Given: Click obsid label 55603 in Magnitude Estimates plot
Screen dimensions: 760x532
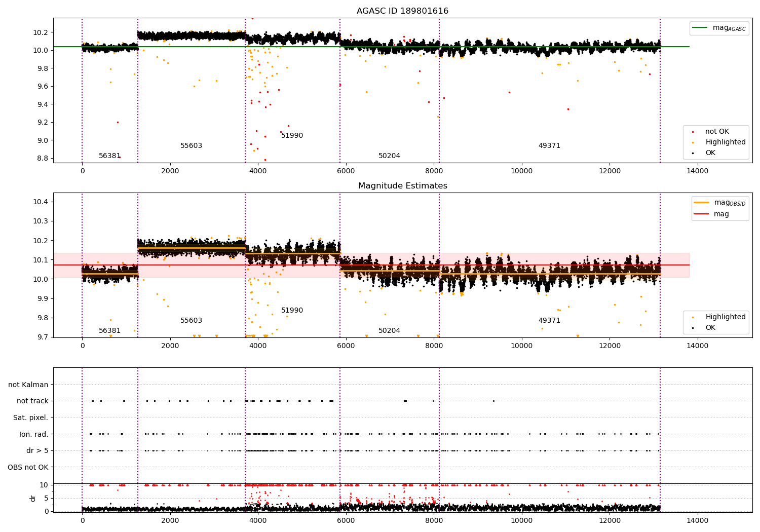Looking at the screenshot, I should coord(191,321).
